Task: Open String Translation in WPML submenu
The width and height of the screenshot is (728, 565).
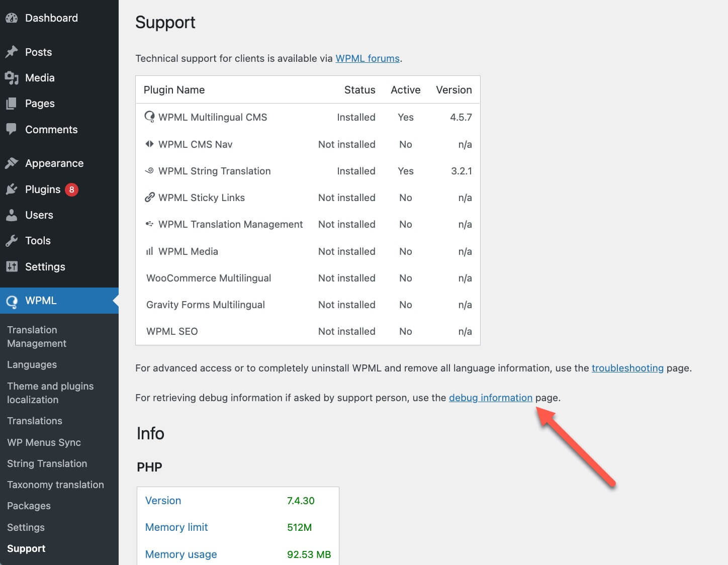Action: 47,463
